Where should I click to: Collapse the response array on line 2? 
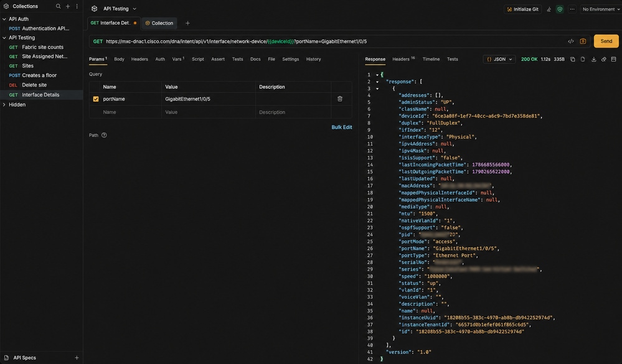pyautogui.click(x=377, y=82)
